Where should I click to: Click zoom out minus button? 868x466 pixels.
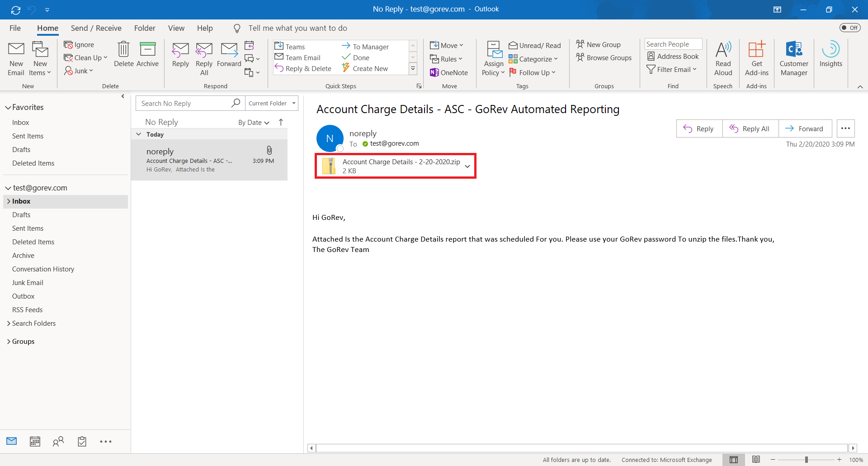[x=773, y=460]
